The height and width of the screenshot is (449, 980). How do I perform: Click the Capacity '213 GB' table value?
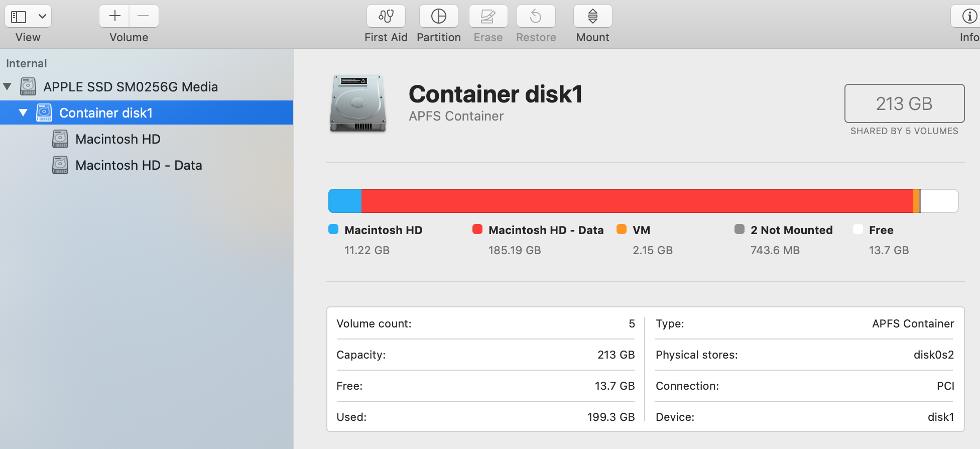(616, 355)
